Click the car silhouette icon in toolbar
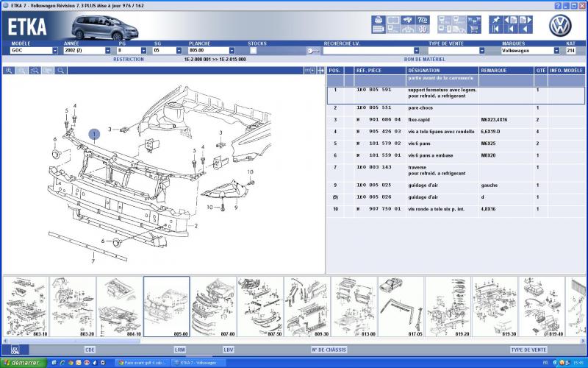Screen dimensions: 588x368 [x=408, y=20]
